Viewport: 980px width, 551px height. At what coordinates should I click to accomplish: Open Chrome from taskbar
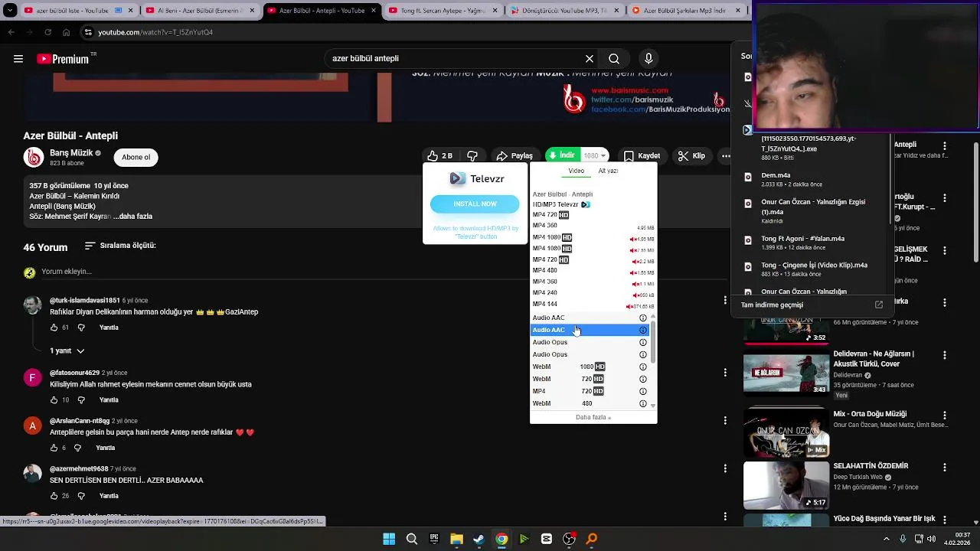coord(501,539)
